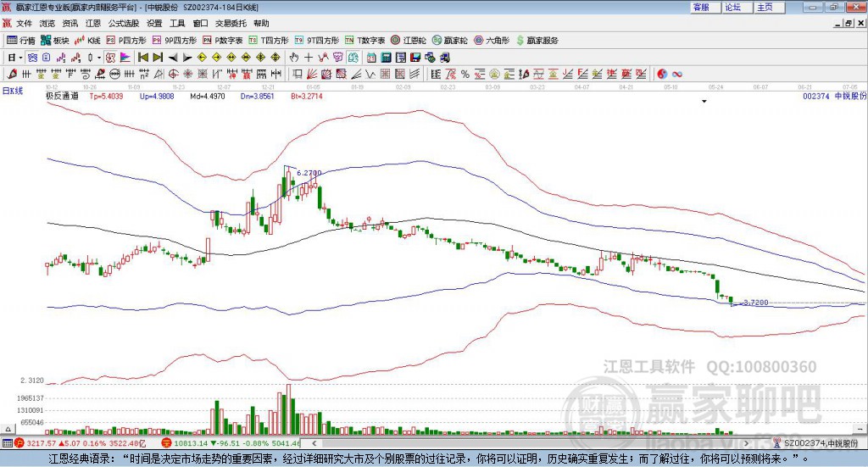Open the 浏览 menu
Image resolution: width=868 pixels, height=467 pixels.
[x=47, y=23]
